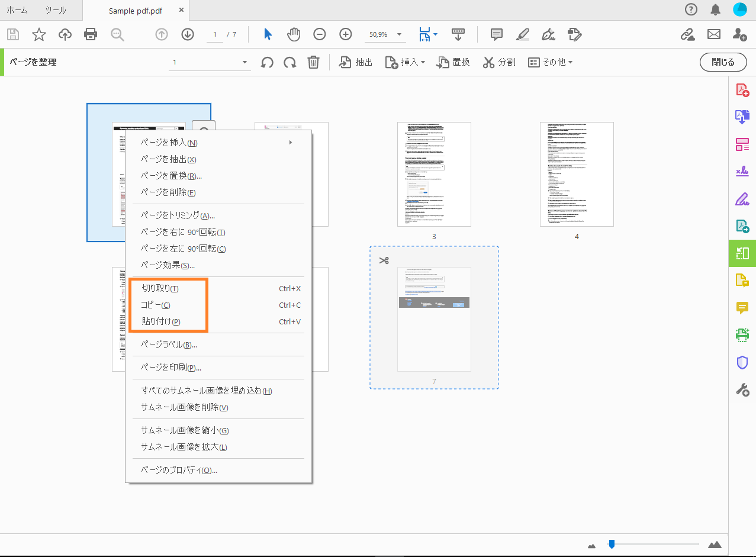Select the page 3 thumbnail
This screenshot has height=557, width=756.
[x=434, y=174]
